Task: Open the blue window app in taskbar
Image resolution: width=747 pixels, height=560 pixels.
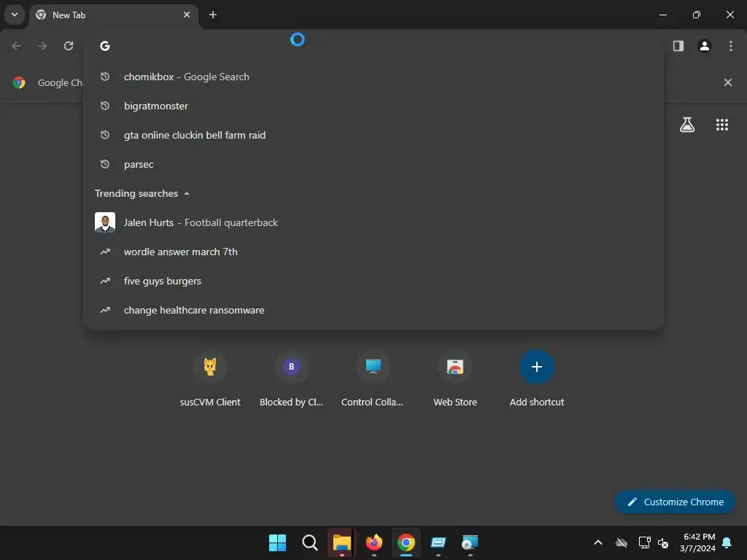Action: click(x=438, y=542)
